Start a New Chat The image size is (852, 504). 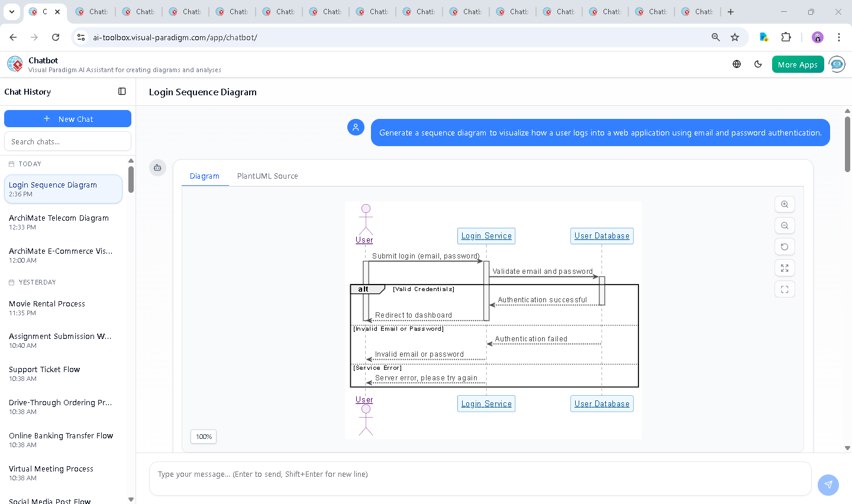pos(67,118)
